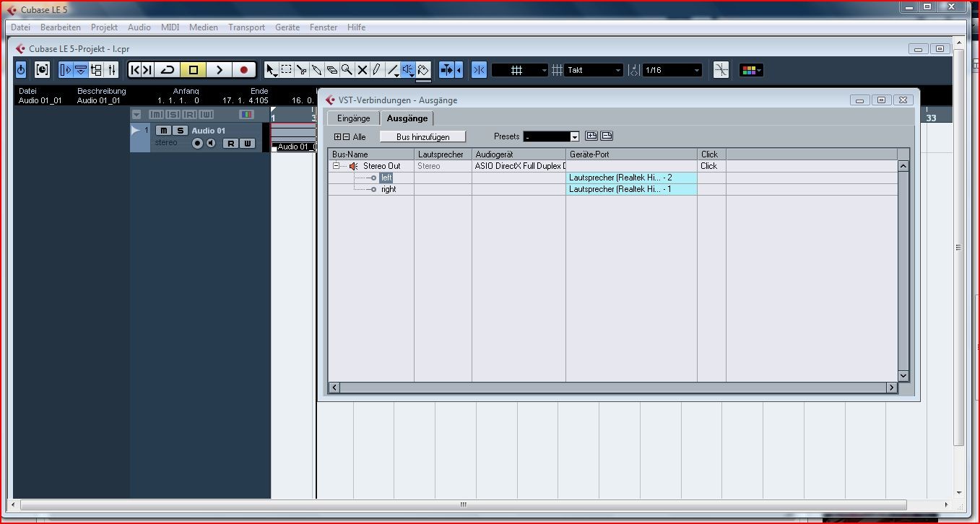This screenshot has height=524, width=980.
Task: Click the Activate Project power icon
Action: [21, 70]
